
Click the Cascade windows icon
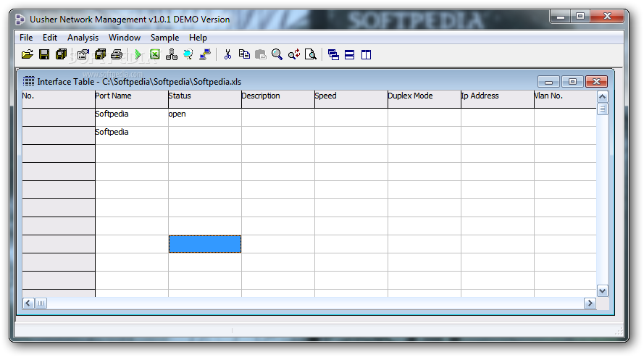click(333, 54)
